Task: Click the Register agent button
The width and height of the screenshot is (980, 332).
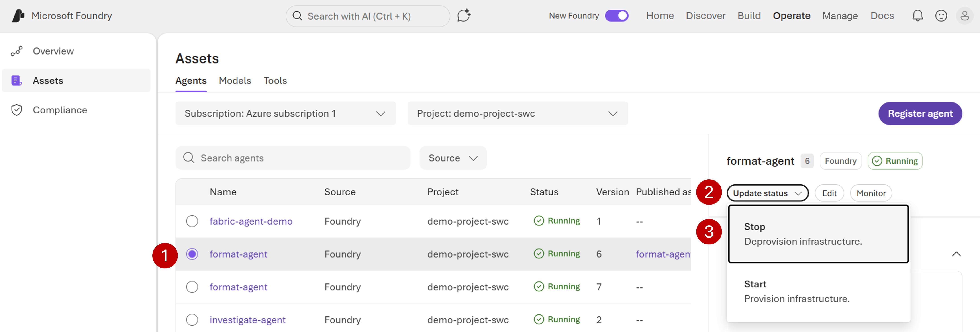Action: point(920,113)
